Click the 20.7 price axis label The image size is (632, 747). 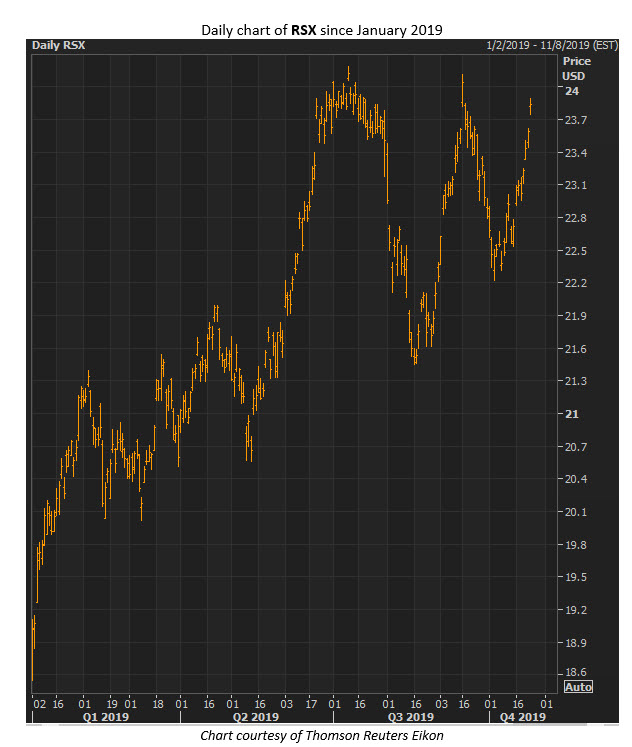point(575,447)
